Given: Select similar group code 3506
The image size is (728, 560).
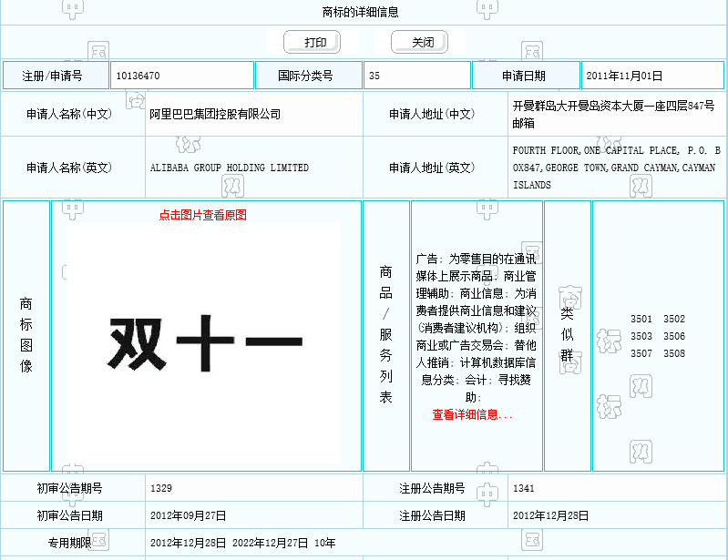Looking at the screenshot, I should pos(674,336).
